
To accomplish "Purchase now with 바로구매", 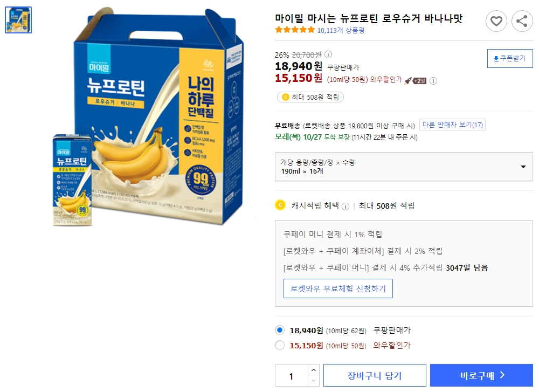I will (481, 375).
